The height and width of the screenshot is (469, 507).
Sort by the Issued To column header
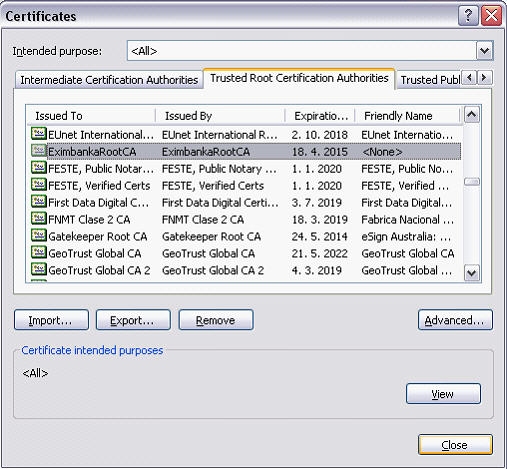91,116
